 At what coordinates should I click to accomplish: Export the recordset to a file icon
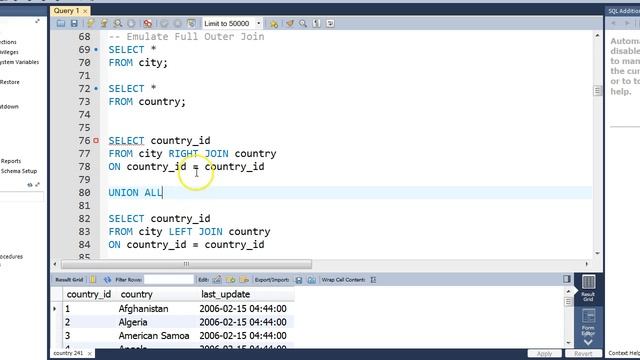click(x=299, y=280)
